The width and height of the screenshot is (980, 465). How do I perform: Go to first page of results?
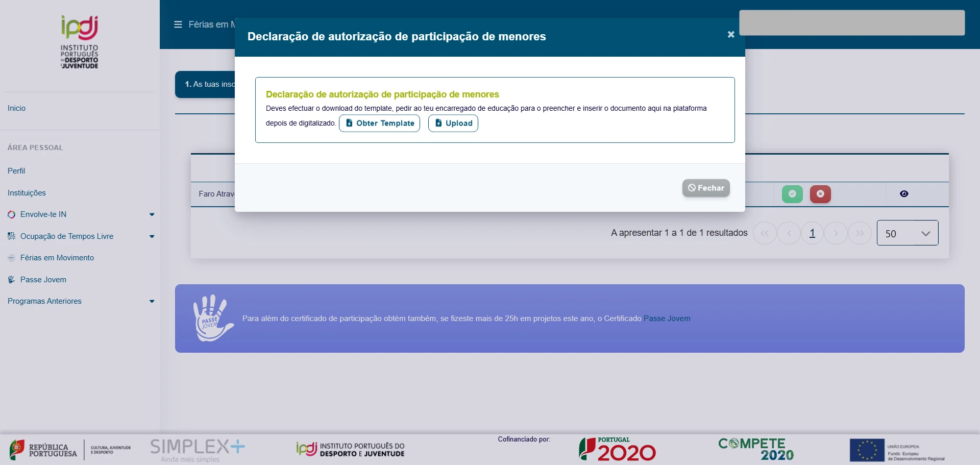click(765, 233)
